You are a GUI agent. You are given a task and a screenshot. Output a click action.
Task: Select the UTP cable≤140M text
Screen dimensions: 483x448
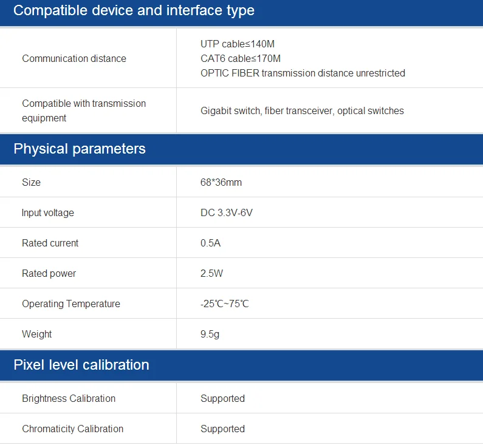[x=238, y=44]
